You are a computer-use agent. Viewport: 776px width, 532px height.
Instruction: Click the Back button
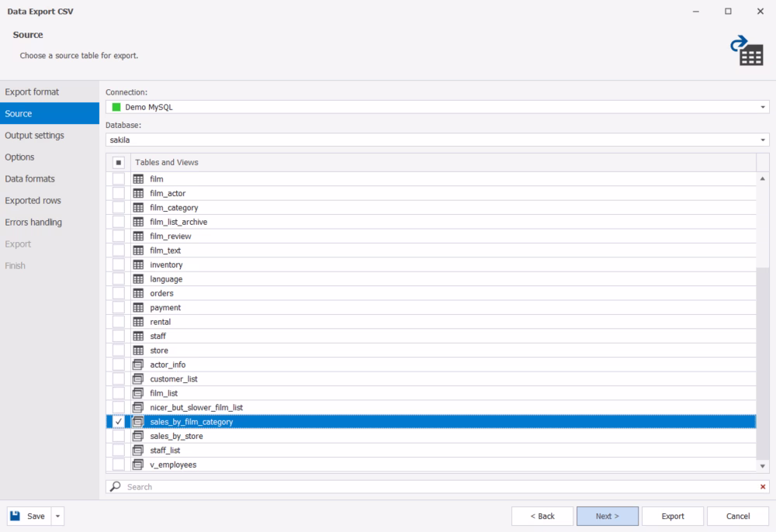542,516
